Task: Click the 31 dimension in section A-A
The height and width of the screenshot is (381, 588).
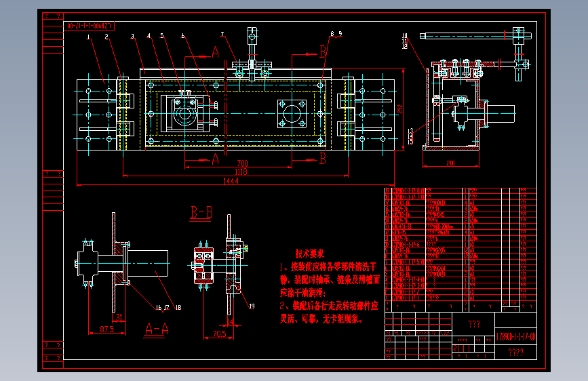Action: click(119, 317)
